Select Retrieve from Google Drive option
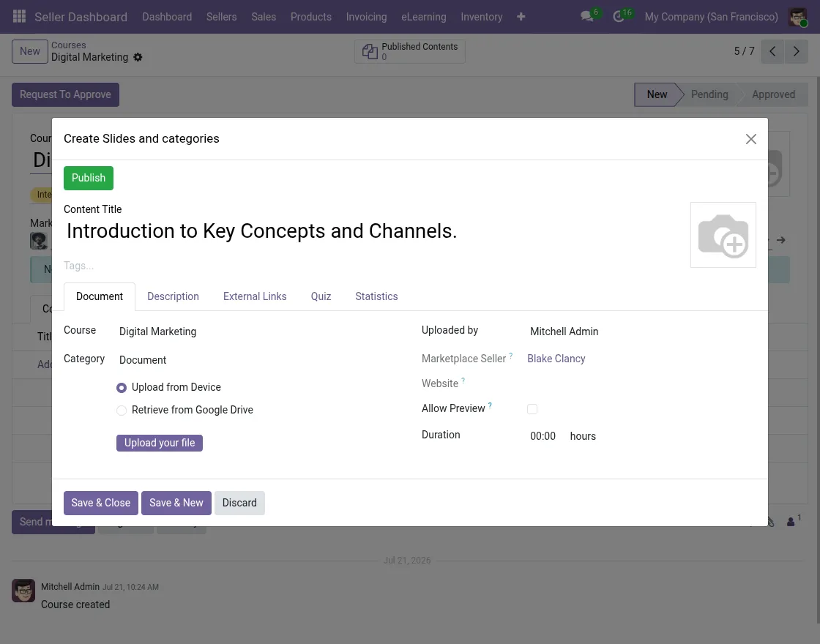This screenshot has height=644, width=820. (122, 411)
